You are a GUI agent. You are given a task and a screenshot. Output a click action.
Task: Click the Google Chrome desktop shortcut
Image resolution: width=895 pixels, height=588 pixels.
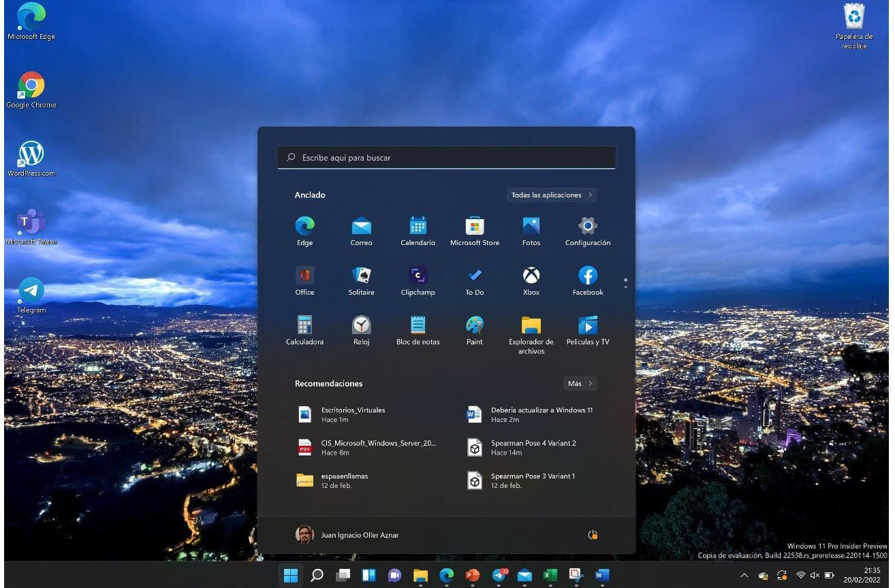coord(31,91)
